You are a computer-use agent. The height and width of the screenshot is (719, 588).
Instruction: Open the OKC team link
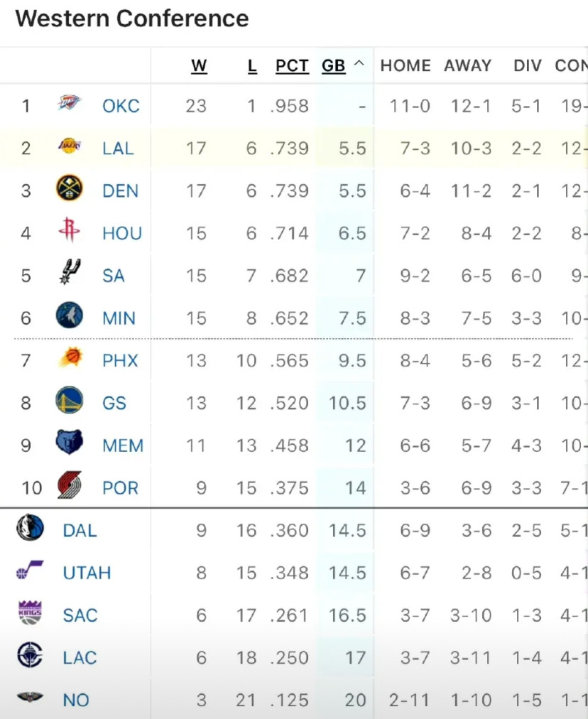click(x=121, y=106)
